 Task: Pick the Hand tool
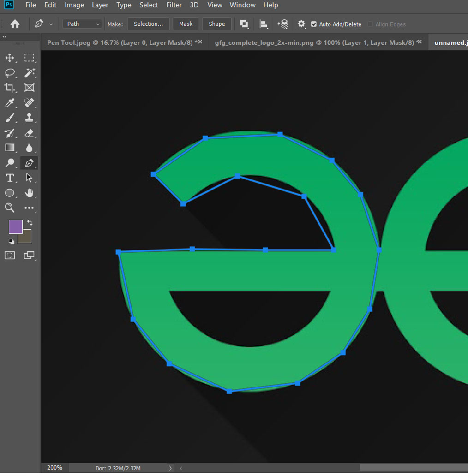click(x=30, y=193)
